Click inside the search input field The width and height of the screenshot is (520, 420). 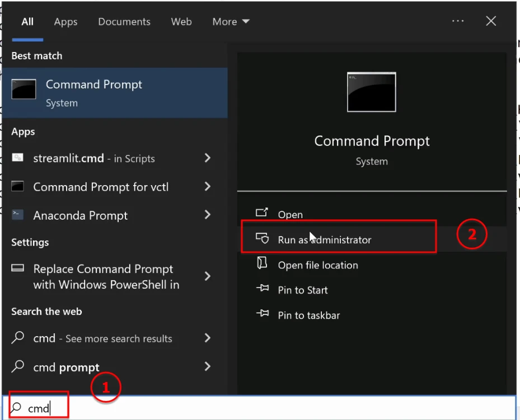(x=39, y=408)
